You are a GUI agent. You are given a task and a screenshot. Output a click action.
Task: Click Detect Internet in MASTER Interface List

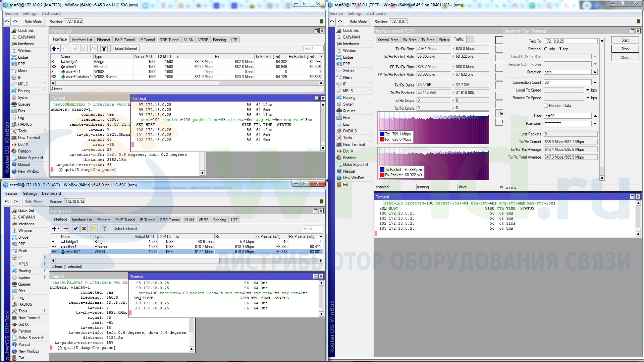click(125, 49)
